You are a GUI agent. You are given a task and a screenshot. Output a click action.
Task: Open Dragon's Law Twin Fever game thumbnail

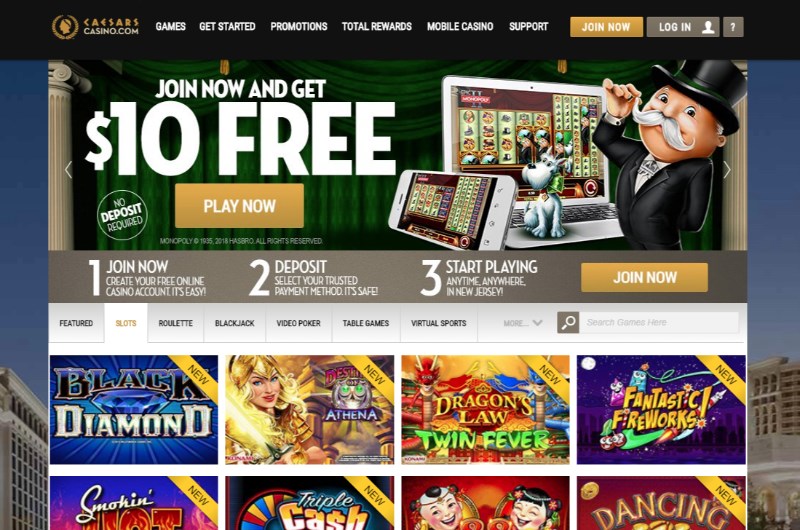(485, 410)
